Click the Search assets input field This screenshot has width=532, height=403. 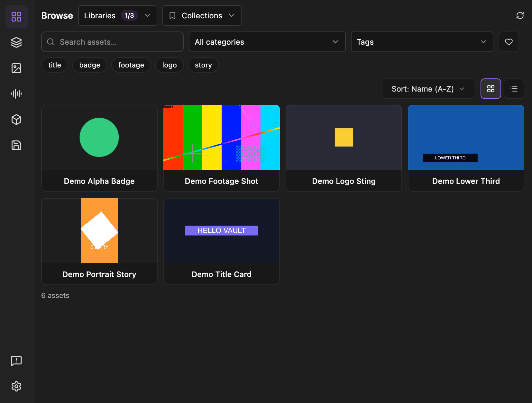click(x=112, y=42)
